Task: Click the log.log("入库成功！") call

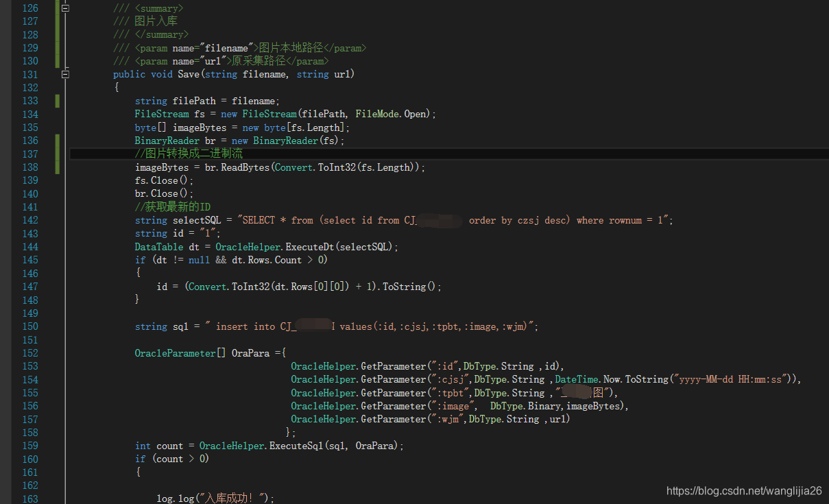Action: tap(215, 499)
